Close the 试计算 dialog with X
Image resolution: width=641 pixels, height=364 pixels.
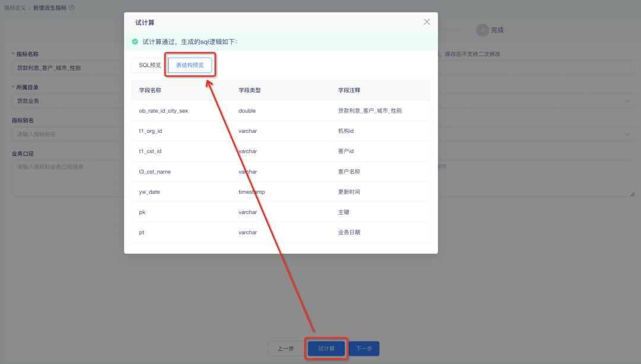(x=426, y=22)
